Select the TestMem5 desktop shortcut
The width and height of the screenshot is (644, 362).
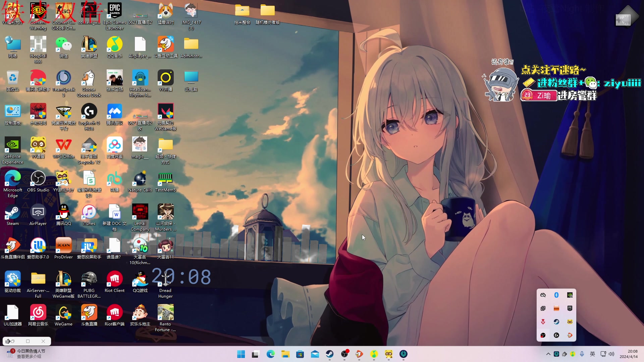(166, 181)
